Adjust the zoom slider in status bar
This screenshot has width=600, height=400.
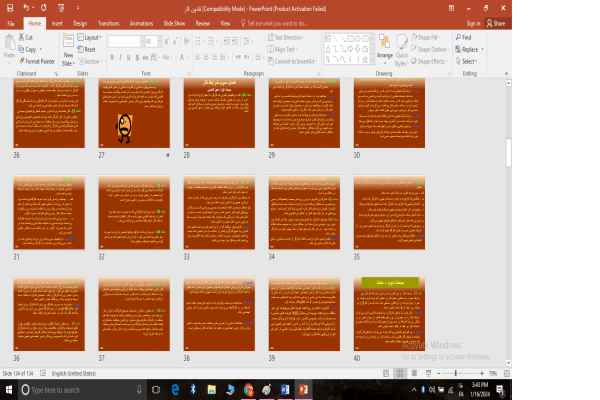pos(455,373)
